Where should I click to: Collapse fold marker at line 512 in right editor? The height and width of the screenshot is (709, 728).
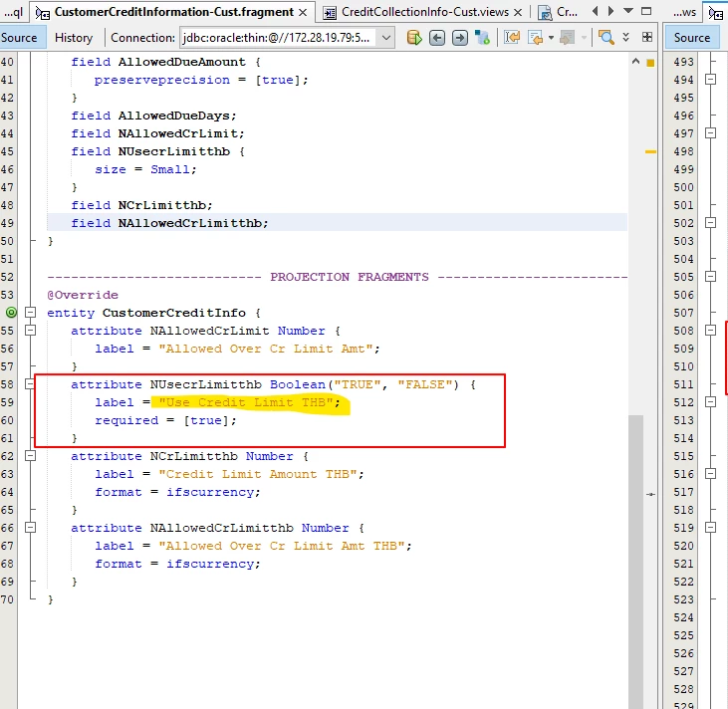tap(710, 402)
